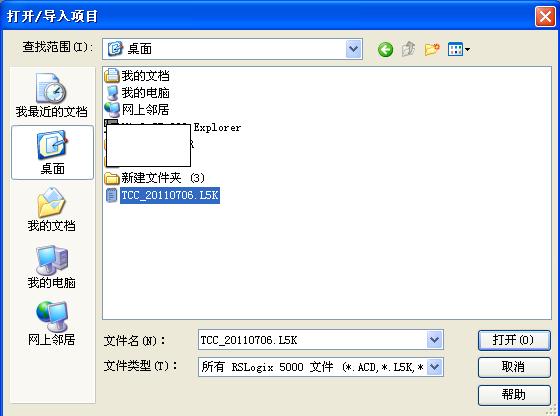The height and width of the screenshot is (416, 560).
Task: Select 我的文档 in file list
Action: [x=137, y=76]
